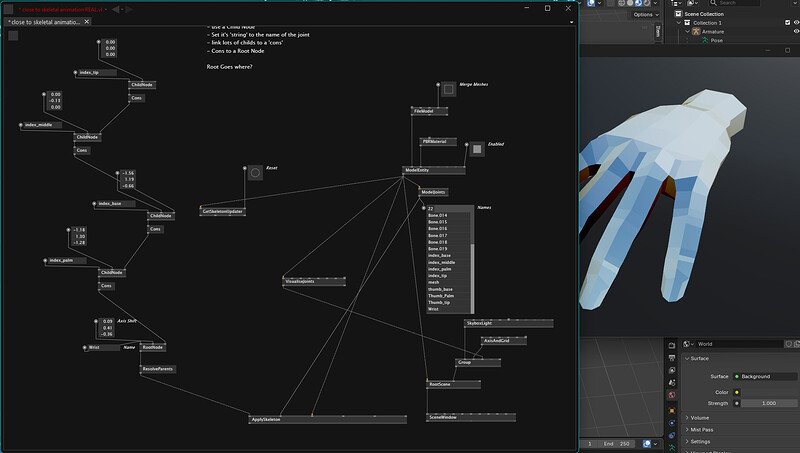This screenshot has width=800, height=453.
Task: Click the fake user shield icon beside World
Action: click(x=789, y=344)
